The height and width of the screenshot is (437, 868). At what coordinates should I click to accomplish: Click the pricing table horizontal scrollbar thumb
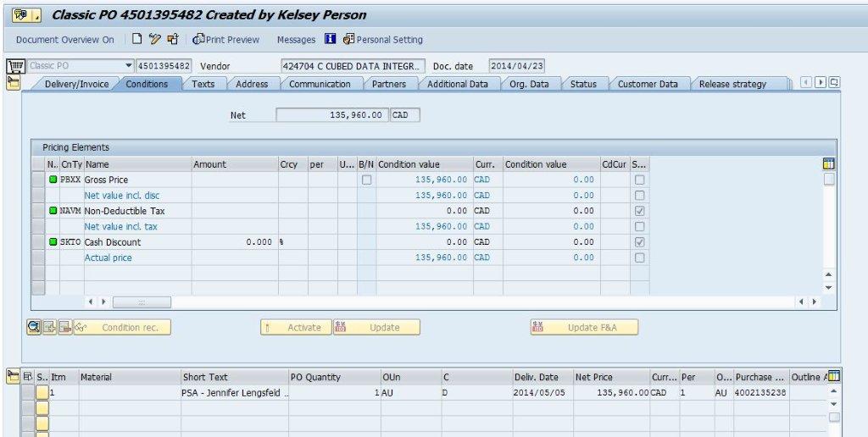(x=142, y=302)
